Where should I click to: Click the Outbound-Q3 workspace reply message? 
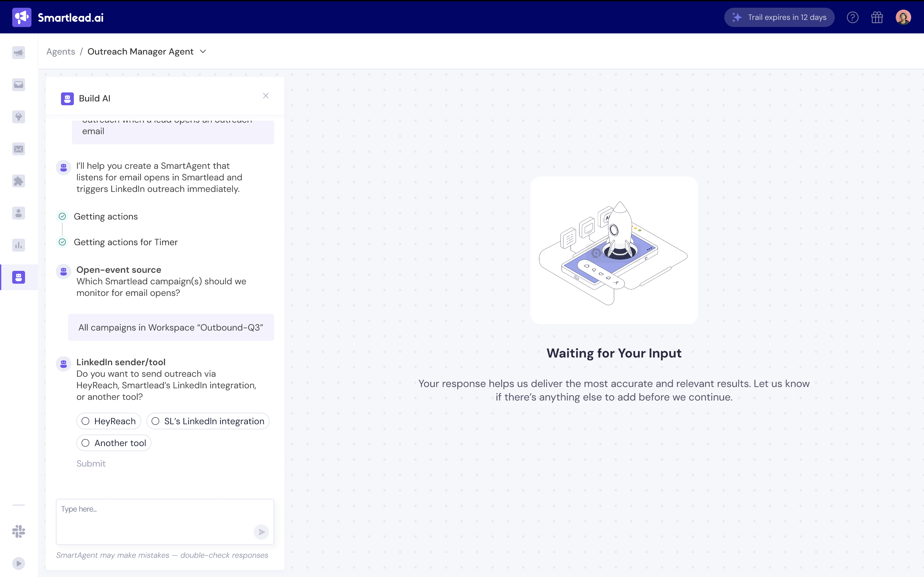pos(171,327)
